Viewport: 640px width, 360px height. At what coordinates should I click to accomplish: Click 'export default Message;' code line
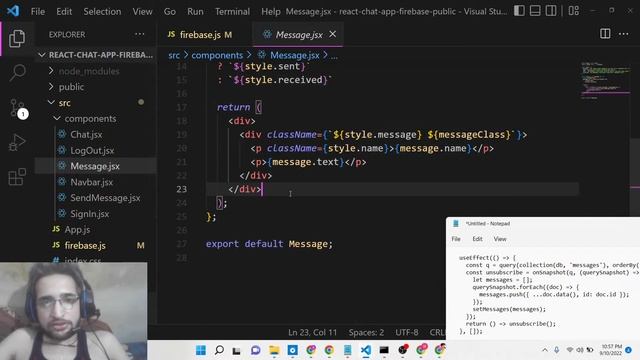269,244
